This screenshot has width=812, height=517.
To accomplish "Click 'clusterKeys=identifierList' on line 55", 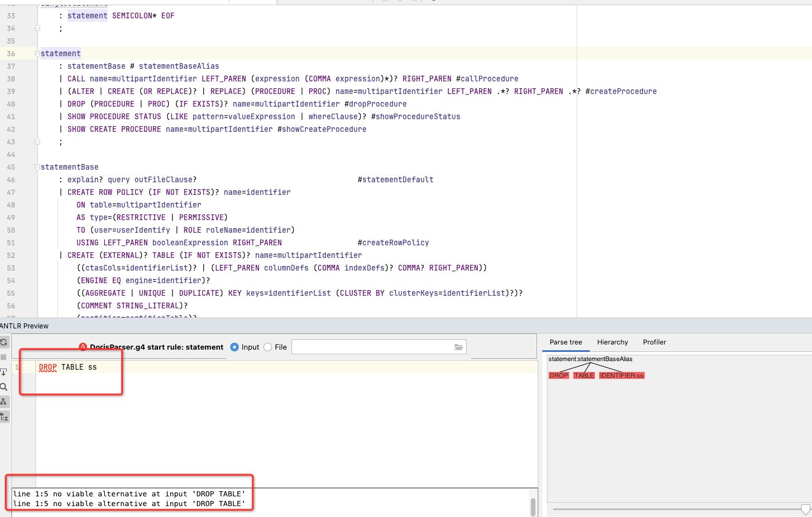I will [447, 293].
